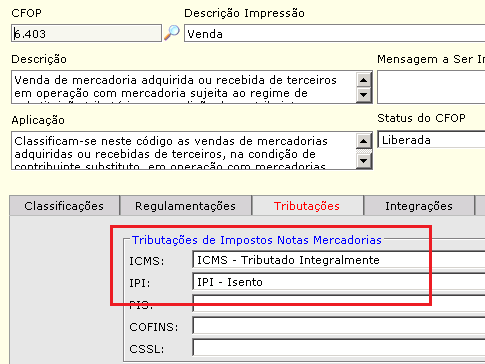Click inside the Descrição text area
Screen dimensions: 485x364
pos(184,87)
